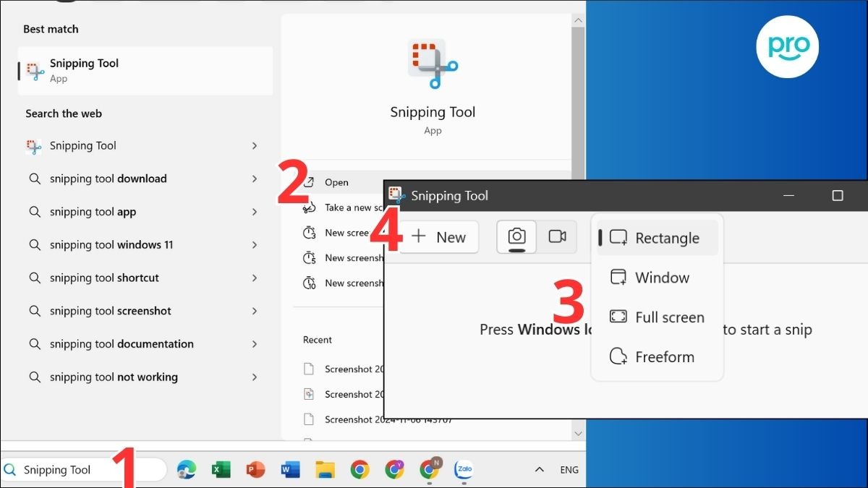Select Snipping Tool under Search the web
The width and height of the screenshot is (868, 488).
[145, 146]
